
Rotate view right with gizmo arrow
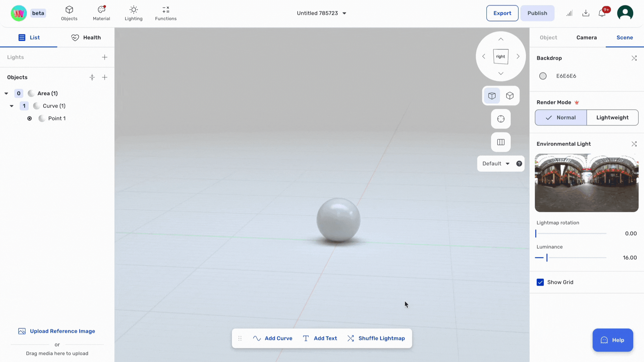tap(518, 56)
